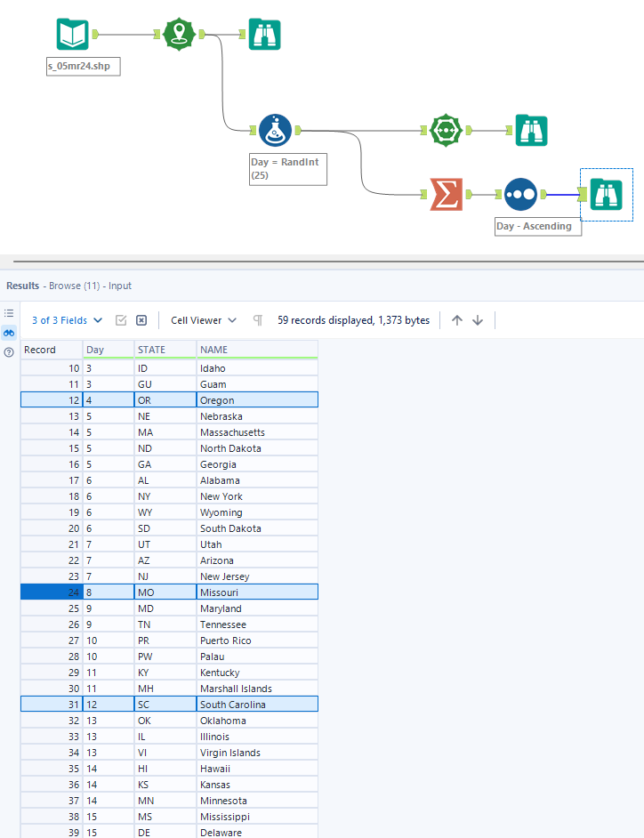Viewport: 644px width, 838px height.
Task: Click the Browse tool in the top row
Action: [264, 35]
